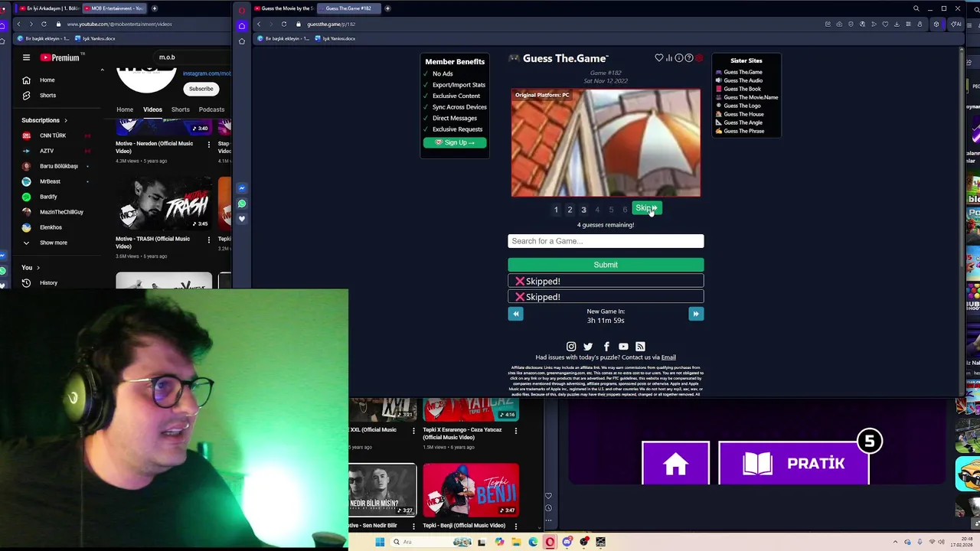
Task: Go to previous game with left arrow button
Action: click(515, 314)
